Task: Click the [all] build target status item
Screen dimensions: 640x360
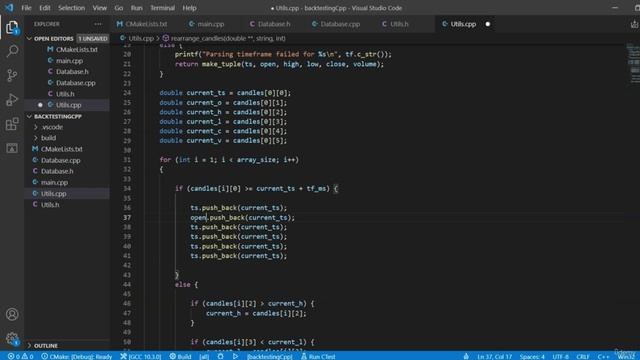Action: (204, 356)
